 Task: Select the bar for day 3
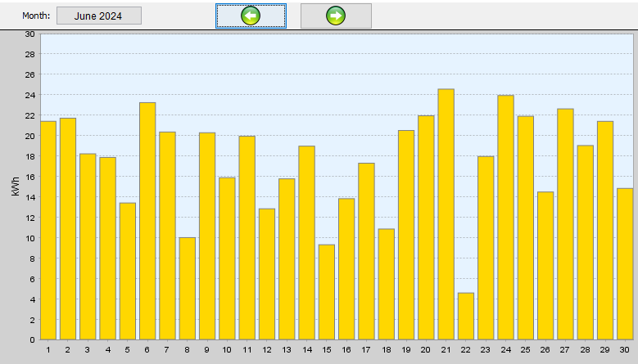point(88,246)
